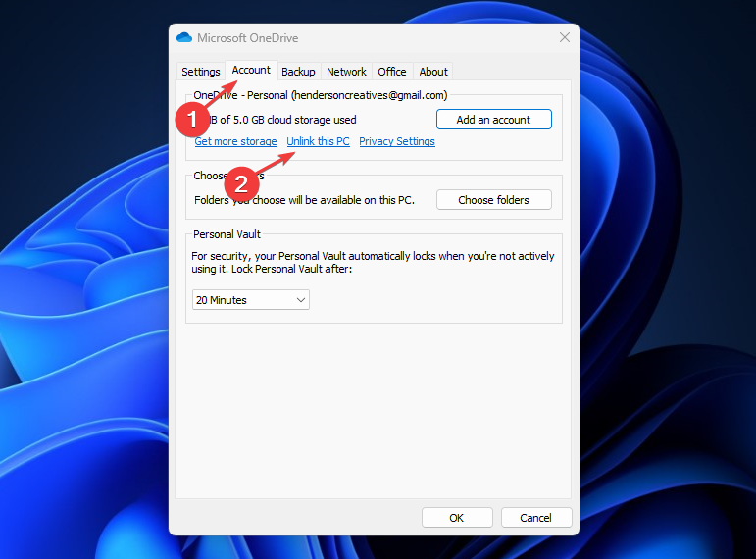Dismiss the dialog with Cancel
The width and height of the screenshot is (756, 559).
click(x=535, y=518)
